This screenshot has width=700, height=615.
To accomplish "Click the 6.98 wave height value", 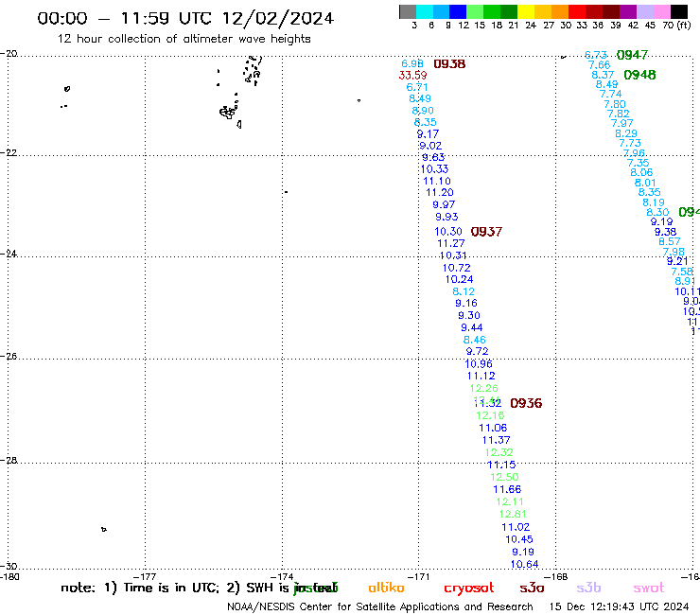I will point(412,64).
